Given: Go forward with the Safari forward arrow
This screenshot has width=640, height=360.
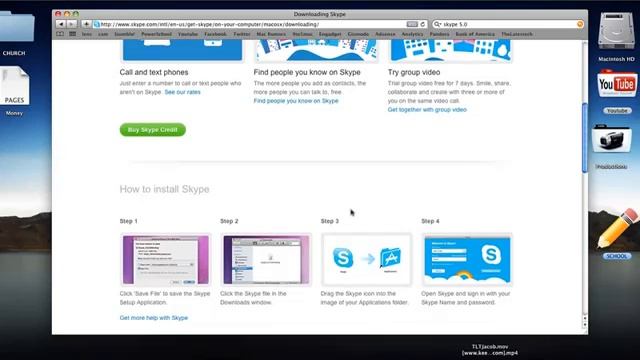Looking at the screenshot, I should coord(71,24).
